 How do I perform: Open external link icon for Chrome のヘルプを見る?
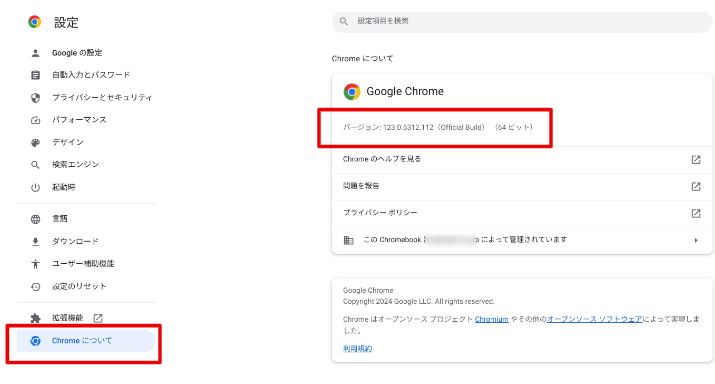(696, 160)
